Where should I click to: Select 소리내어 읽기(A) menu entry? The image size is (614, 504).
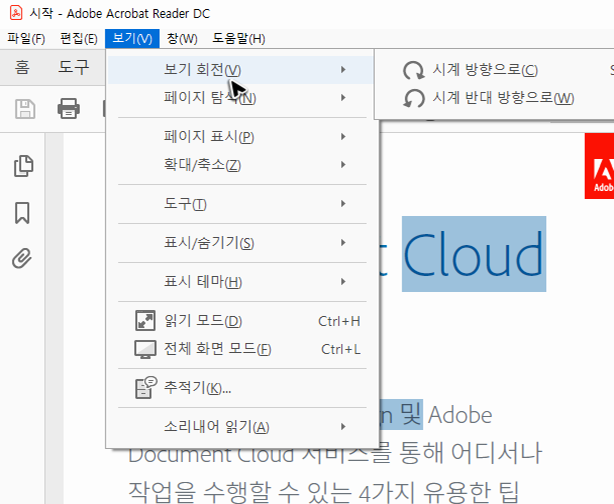click(x=240, y=427)
